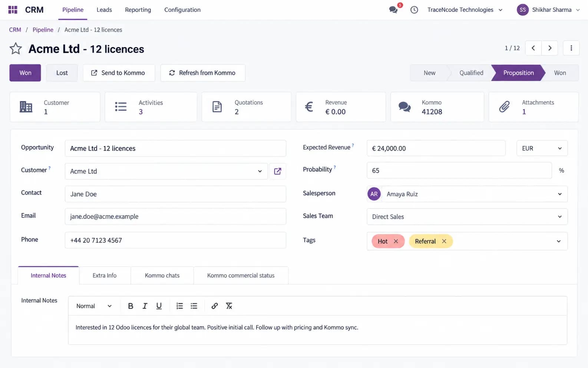
Task: Insert link in notes editor
Action: click(215, 306)
